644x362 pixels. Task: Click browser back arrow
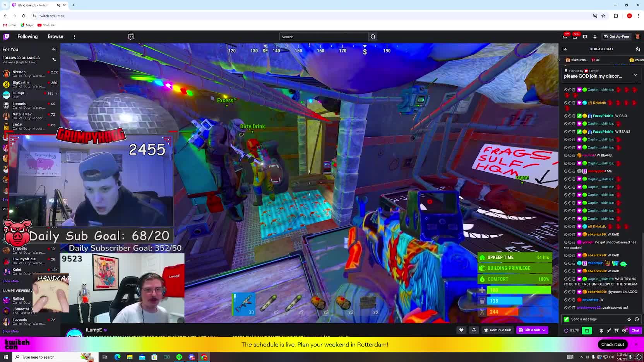5,16
